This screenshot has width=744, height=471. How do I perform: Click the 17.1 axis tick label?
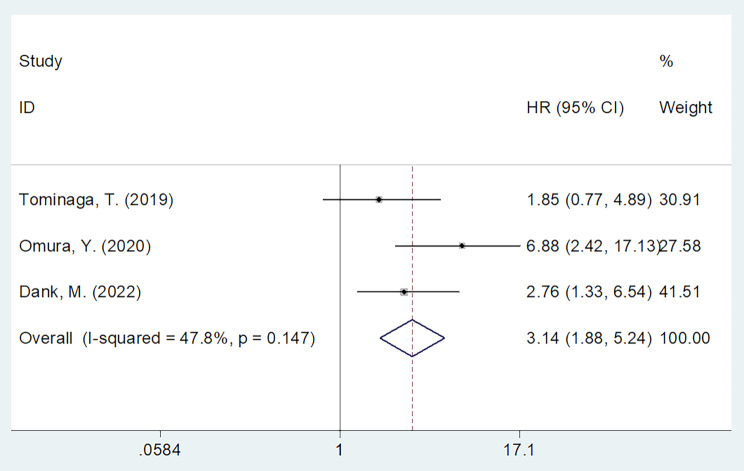(x=519, y=451)
